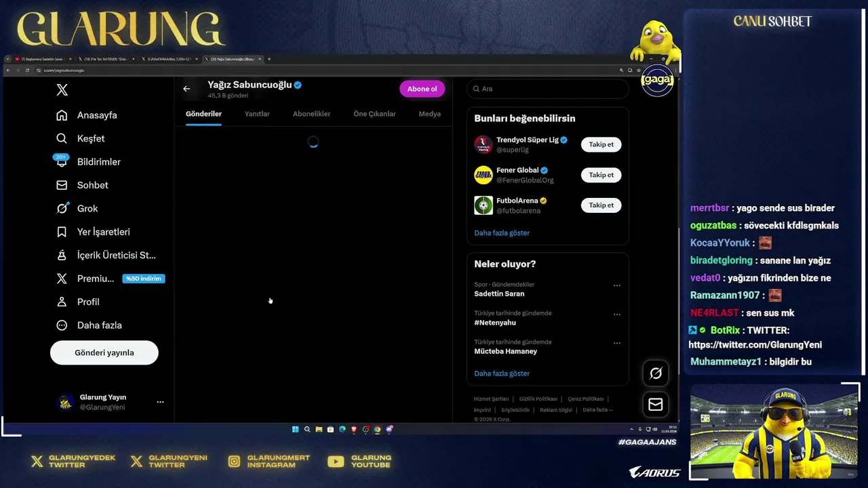Click the X logo in the sidebar
This screenshot has height=488, width=868.
62,90
